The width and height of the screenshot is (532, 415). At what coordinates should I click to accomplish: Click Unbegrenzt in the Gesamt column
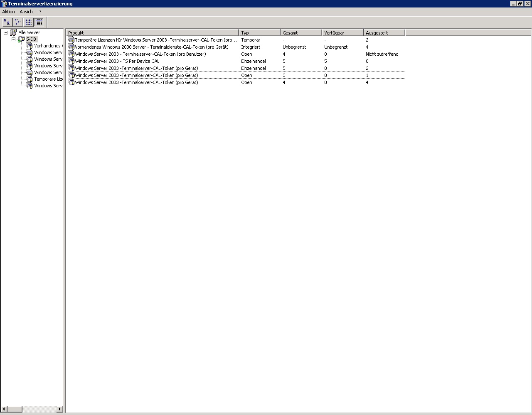[294, 47]
